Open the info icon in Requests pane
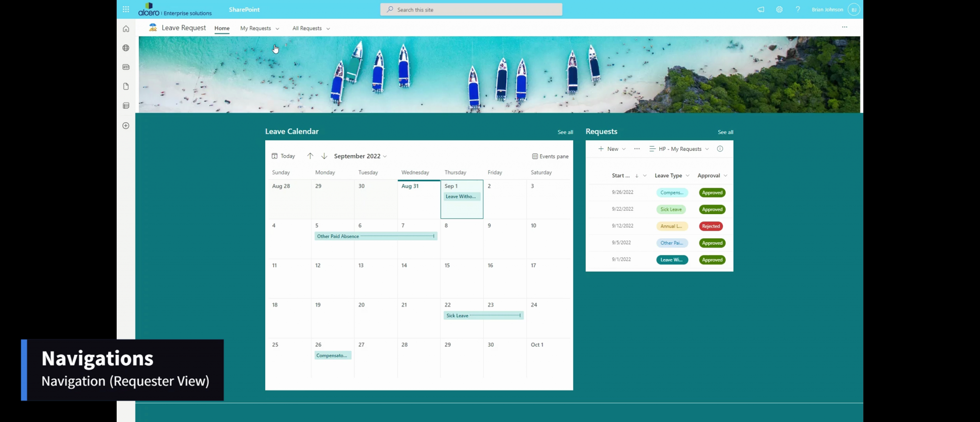 720,149
